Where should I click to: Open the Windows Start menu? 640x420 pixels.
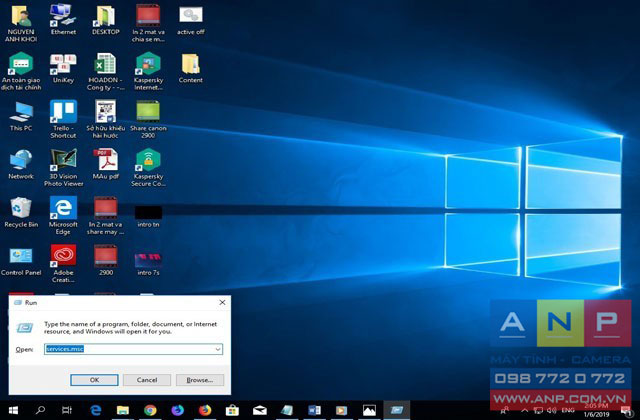[13, 410]
